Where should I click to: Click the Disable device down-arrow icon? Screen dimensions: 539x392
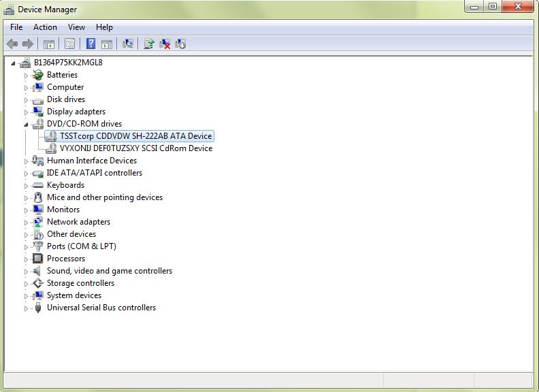[x=180, y=44]
